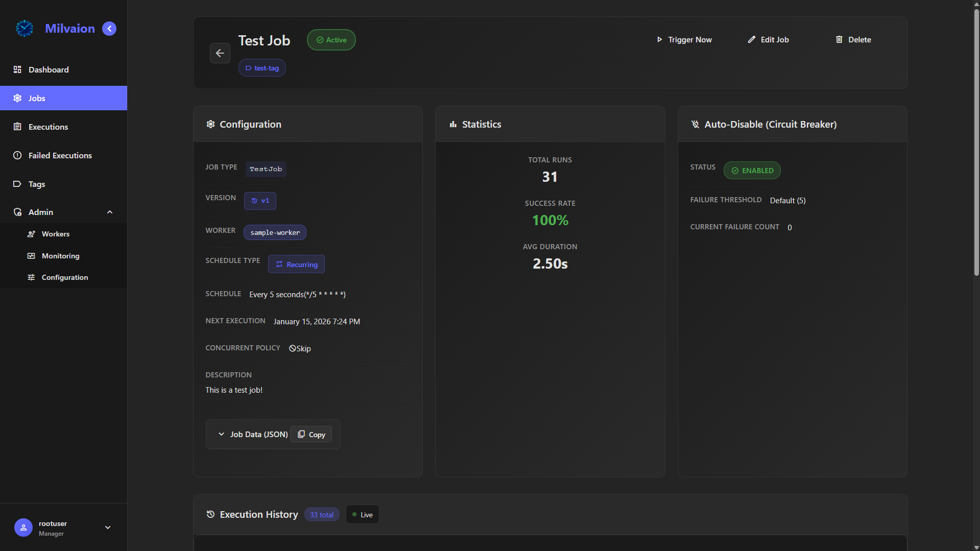980x551 pixels.
Task: Click the Tags label icon
Action: [17, 184]
